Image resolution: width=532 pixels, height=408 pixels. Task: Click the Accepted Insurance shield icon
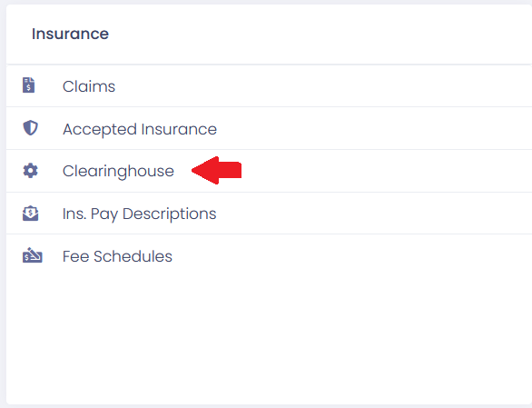30,128
